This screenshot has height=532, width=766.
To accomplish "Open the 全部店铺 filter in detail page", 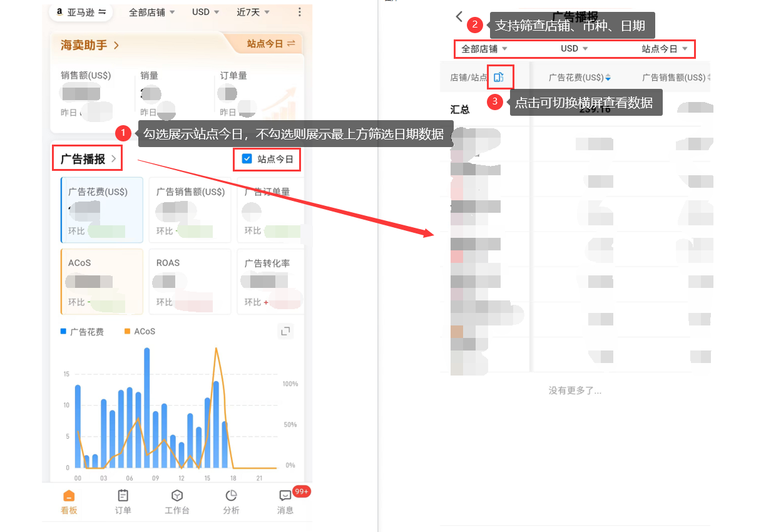I will tap(484, 49).
